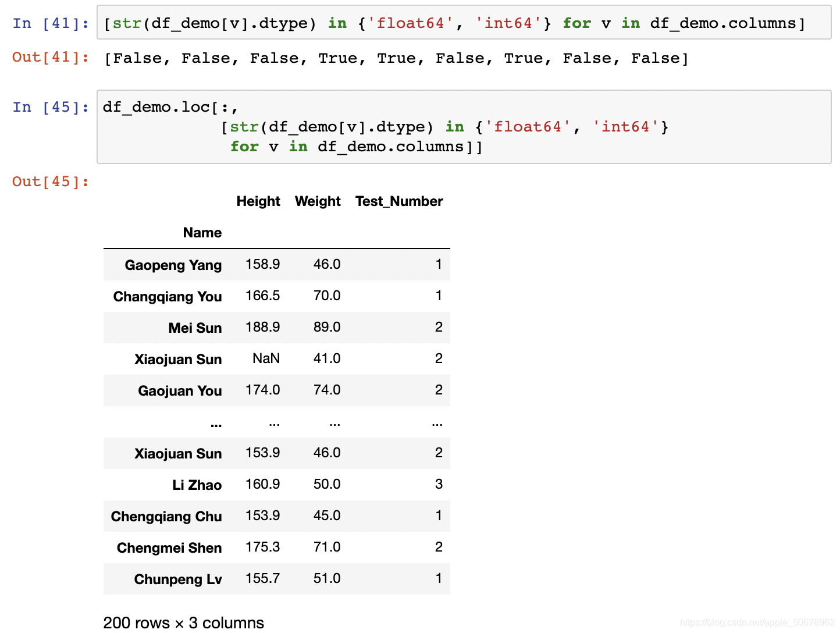
Task: Click the Test_Number column header
Action: click(399, 201)
